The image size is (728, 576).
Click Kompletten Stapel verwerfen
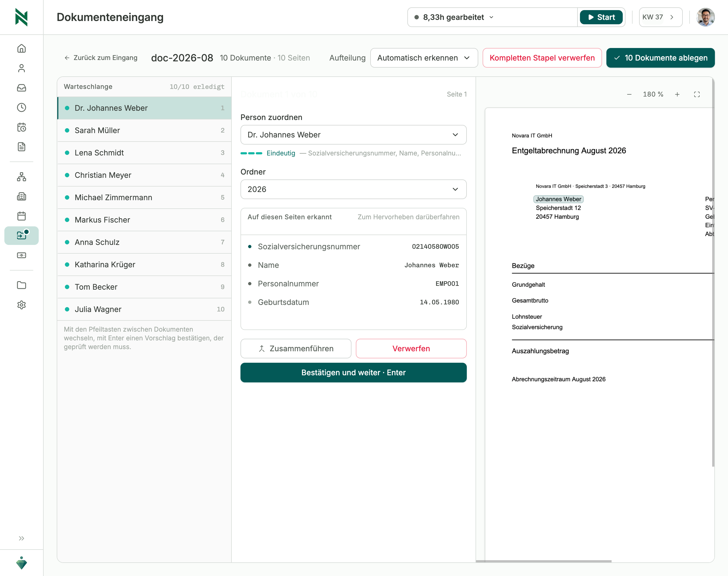coord(542,58)
